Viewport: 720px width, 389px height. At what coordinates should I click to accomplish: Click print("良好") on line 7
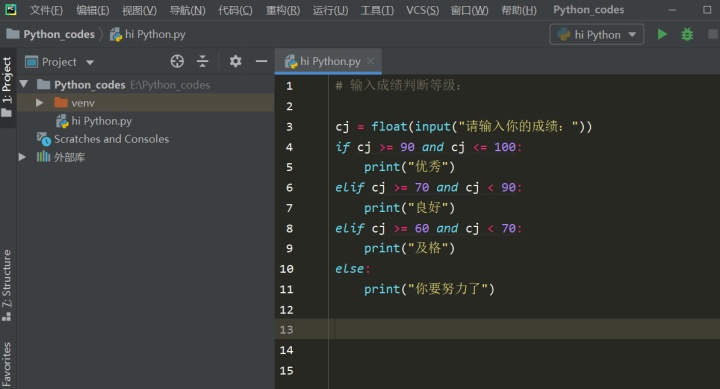click(x=409, y=208)
